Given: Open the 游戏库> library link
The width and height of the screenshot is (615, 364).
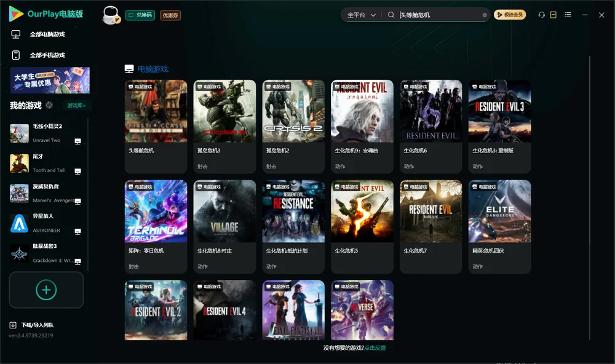Looking at the screenshot, I should 76,106.
